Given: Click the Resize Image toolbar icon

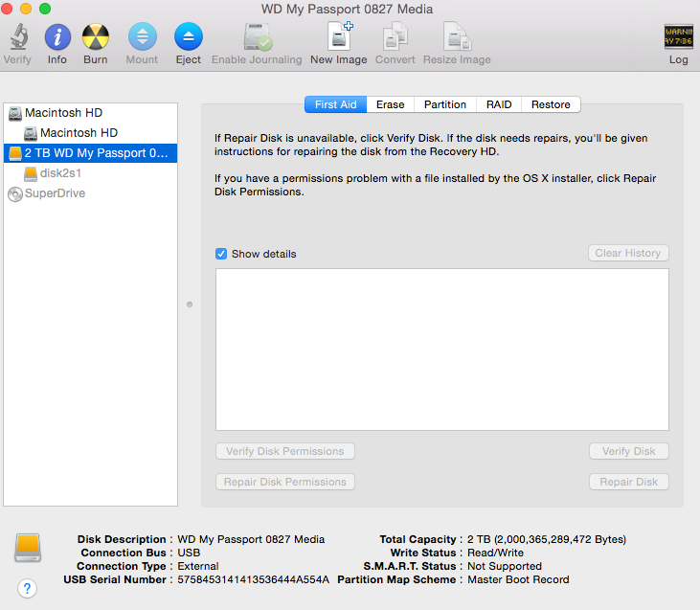Looking at the screenshot, I should 457,38.
